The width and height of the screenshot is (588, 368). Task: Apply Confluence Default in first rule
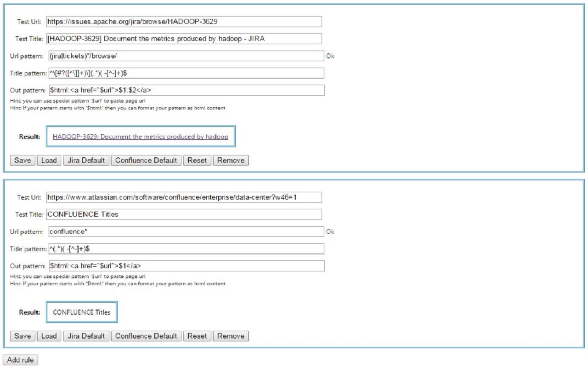point(146,161)
